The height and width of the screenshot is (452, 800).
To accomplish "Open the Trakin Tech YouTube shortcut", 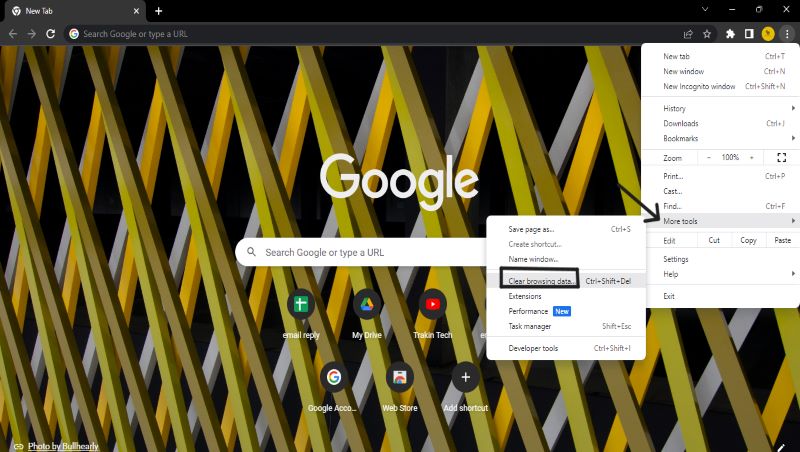I will pos(433,305).
